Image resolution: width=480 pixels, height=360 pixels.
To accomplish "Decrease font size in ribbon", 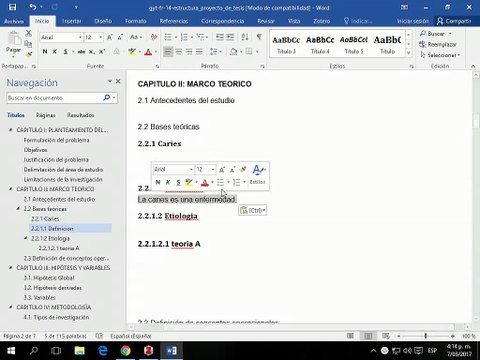I will [120, 37].
